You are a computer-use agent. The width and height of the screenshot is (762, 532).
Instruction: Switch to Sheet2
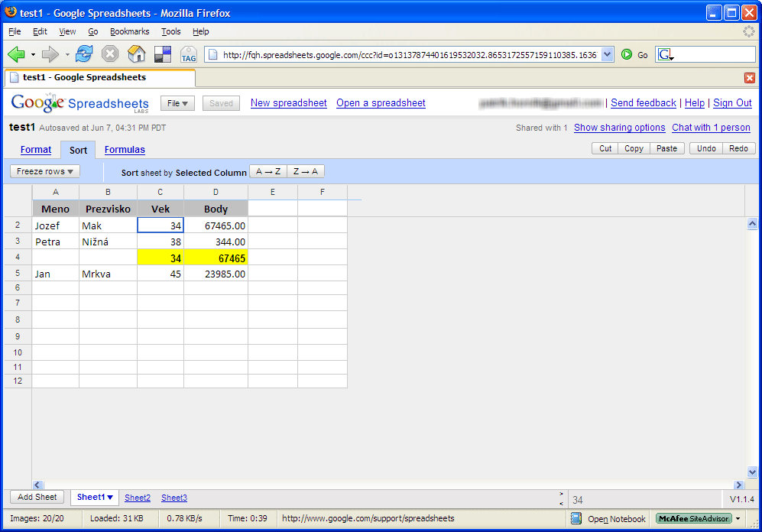point(138,498)
